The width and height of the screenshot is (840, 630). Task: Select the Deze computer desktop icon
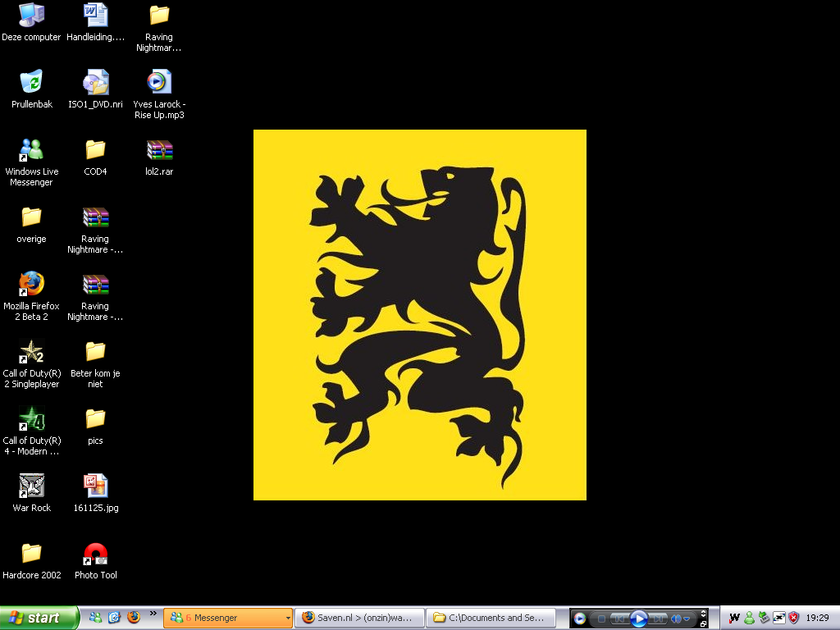click(x=32, y=23)
